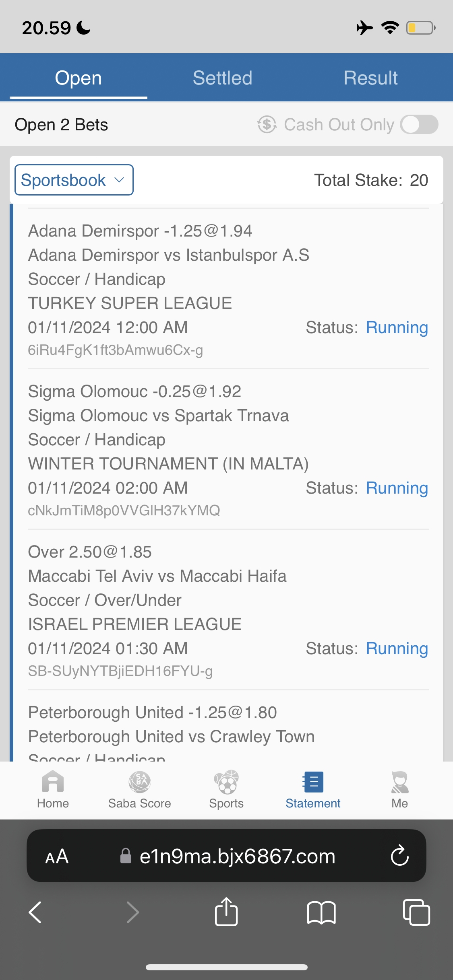
Task: Go back using Safari back arrow
Action: (35, 912)
